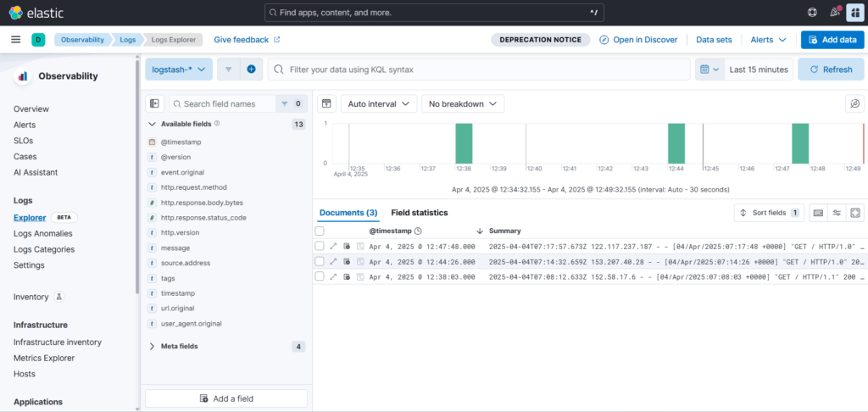
Task: Toggle the hamburger navigation menu
Action: [16, 40]
